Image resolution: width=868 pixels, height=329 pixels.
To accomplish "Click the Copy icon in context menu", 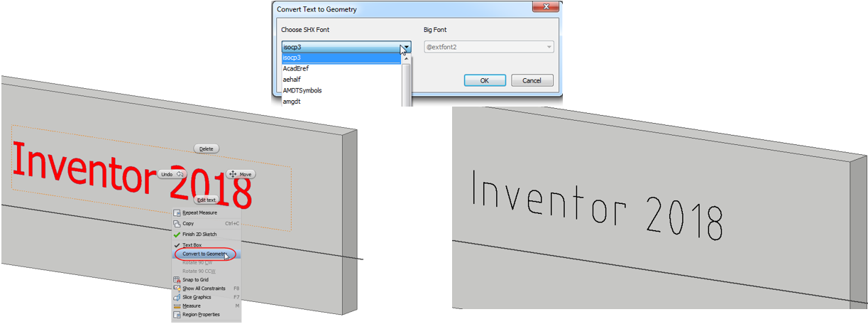I will [x=177, y=223].
